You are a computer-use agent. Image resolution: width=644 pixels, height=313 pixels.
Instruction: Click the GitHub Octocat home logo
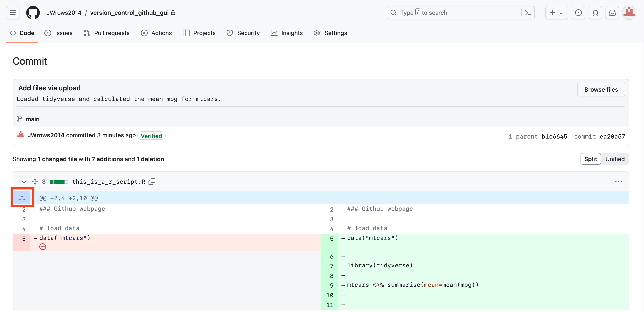[x=33, y=13]
